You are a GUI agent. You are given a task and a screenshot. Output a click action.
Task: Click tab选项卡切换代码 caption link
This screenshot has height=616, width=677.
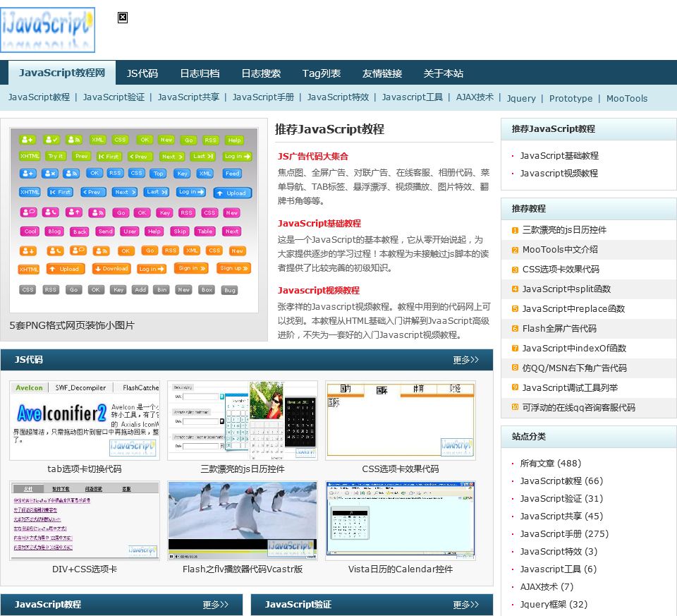84,469
